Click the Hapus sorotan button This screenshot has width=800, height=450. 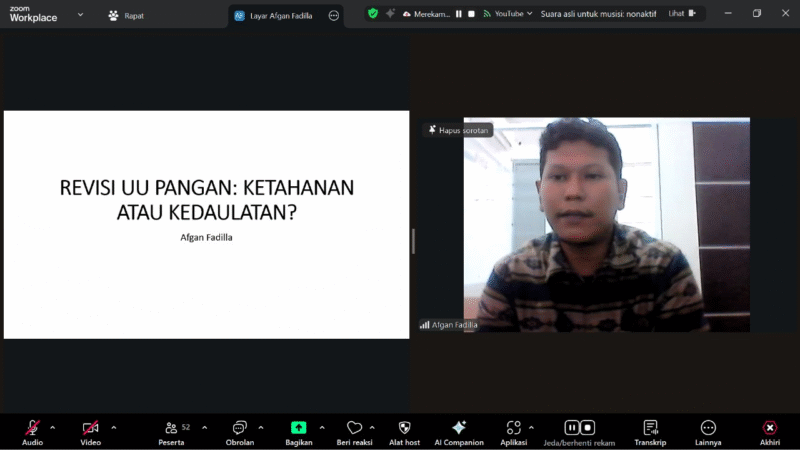(x=460, y=130)
